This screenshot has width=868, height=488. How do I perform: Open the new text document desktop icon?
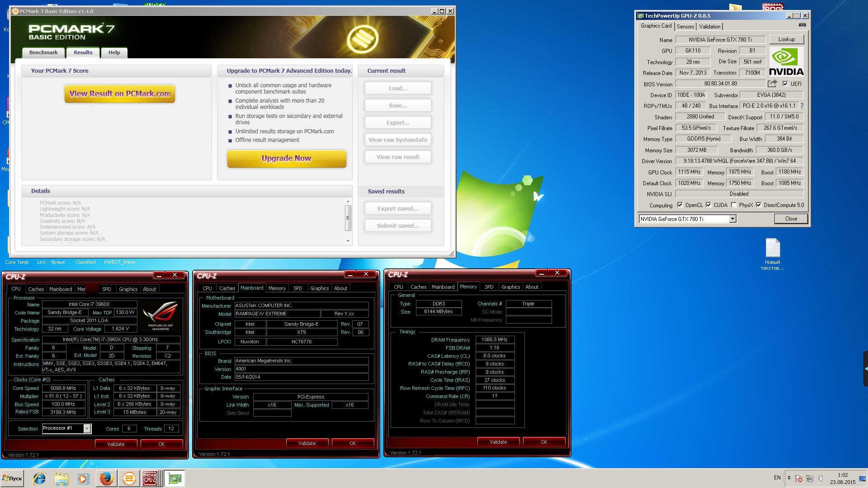pyautogui.click(x=773, y=254)
